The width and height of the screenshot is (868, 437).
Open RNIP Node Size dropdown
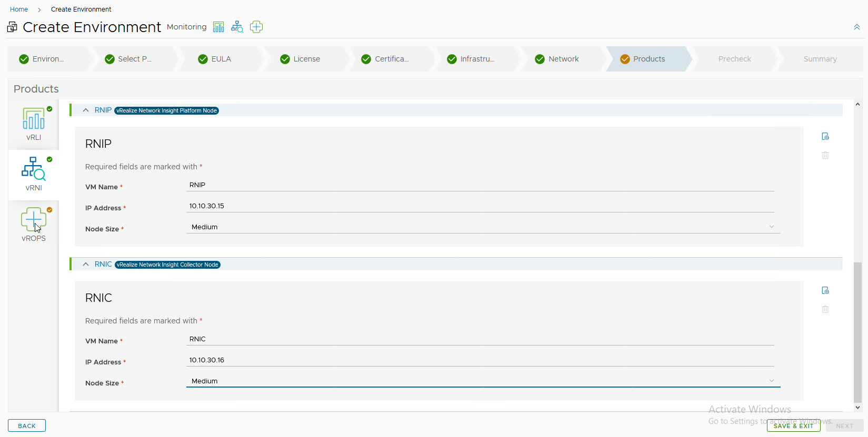point(483,227)
